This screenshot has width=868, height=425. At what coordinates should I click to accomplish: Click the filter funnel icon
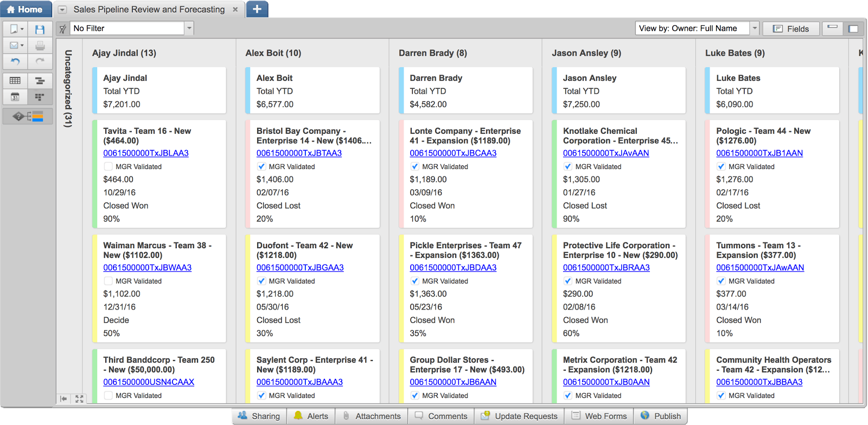[63, 28]
